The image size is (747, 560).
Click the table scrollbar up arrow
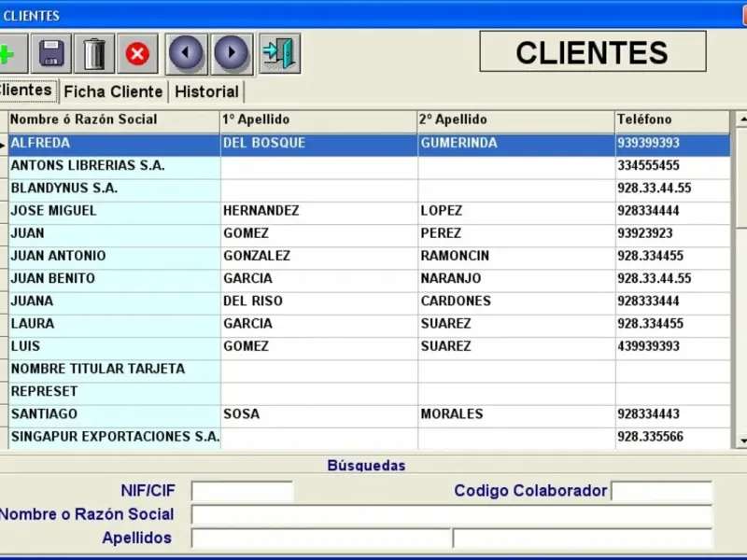pyautogui.click(x=741, y=119)
